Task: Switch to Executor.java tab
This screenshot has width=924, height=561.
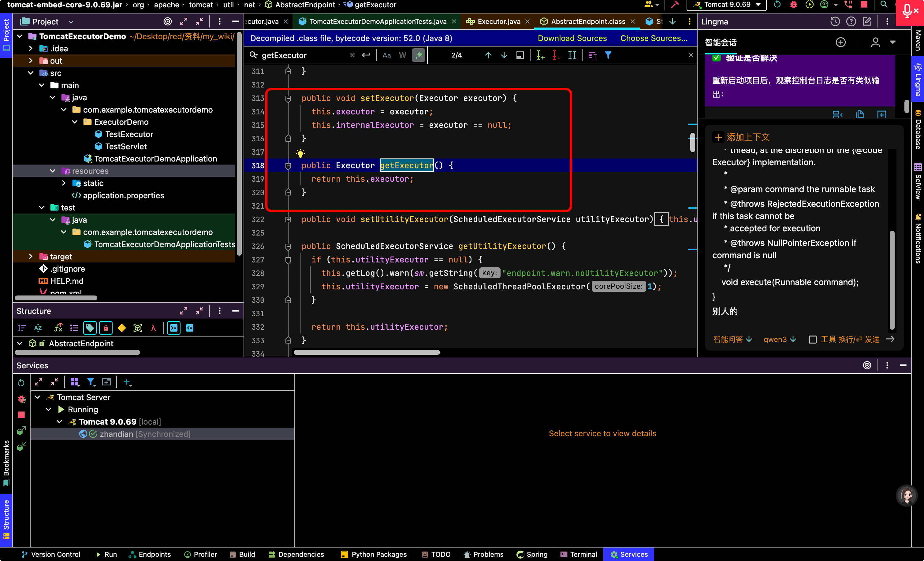Action: [498, 22]
